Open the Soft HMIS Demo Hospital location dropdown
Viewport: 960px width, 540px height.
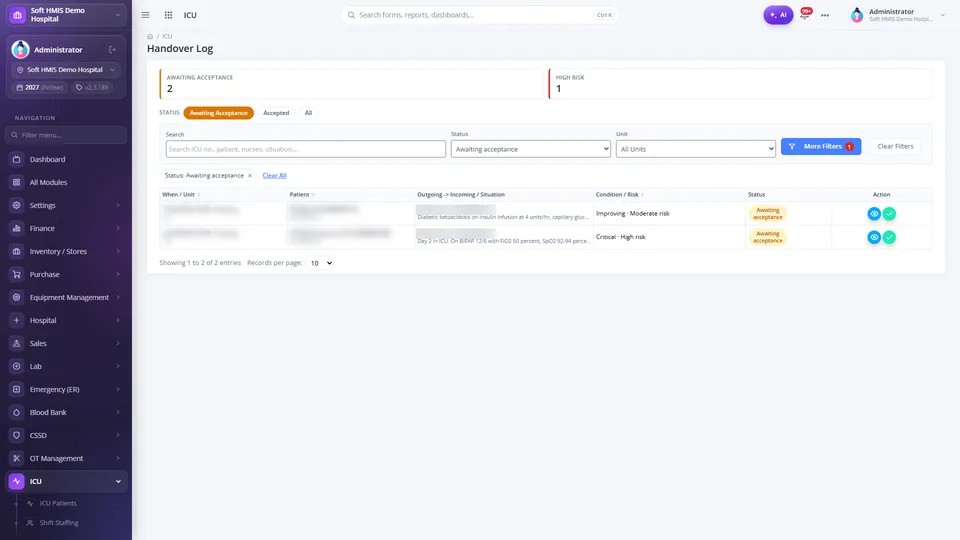pos(66,70)
